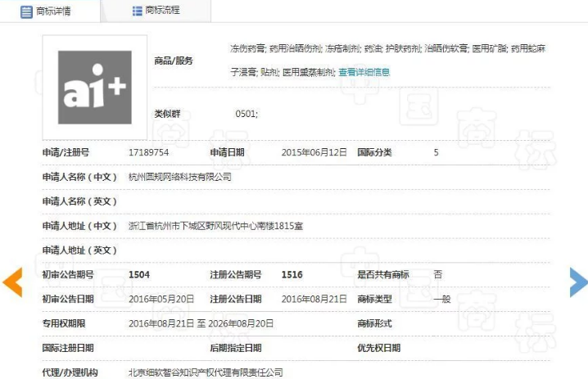Click the 申请人名称（英文） label
Image resolution: width=588 pixels, height=379 pixels.
tap(80, 201)
